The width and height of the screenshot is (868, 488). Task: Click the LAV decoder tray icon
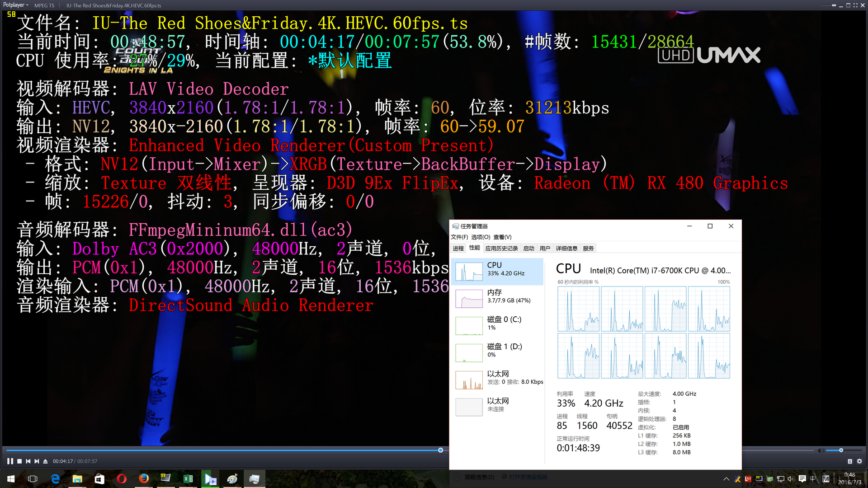click(x=748, y=479)
